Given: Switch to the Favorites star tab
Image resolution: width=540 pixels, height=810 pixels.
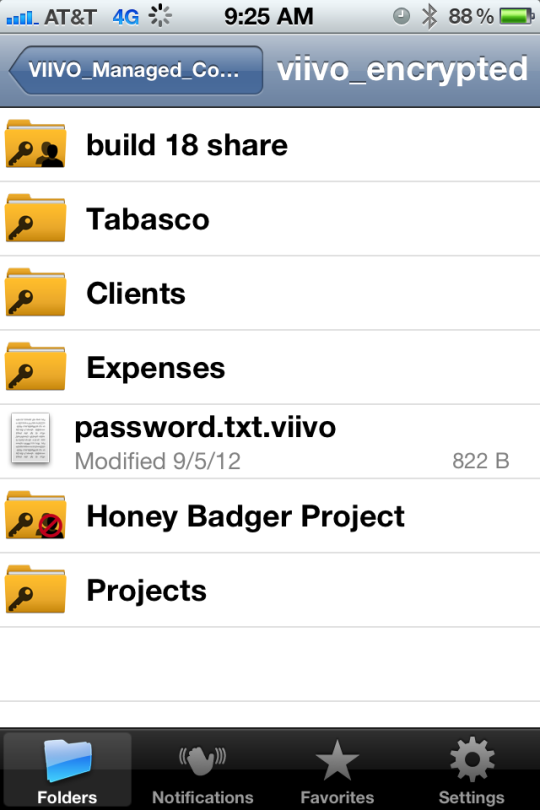Looking at the screenshot, I should click(x=337, y=771).
